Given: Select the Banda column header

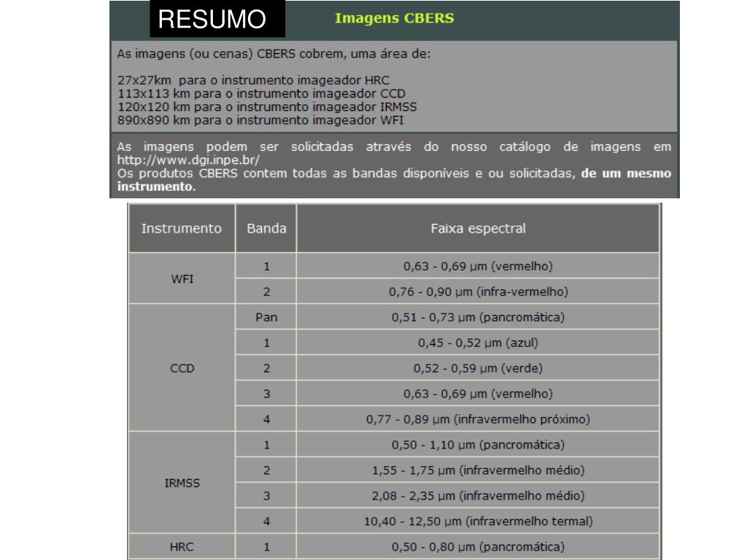Looking at the screenshot, I should point(266,228).
